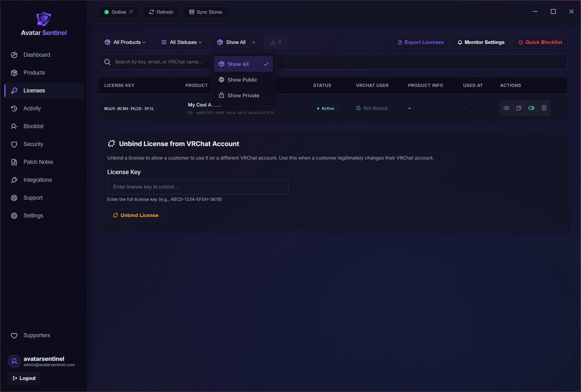581x392 pixels.
Task: Click the admin@avatarsentinel.com email text
Action: [x=49, y=365]
